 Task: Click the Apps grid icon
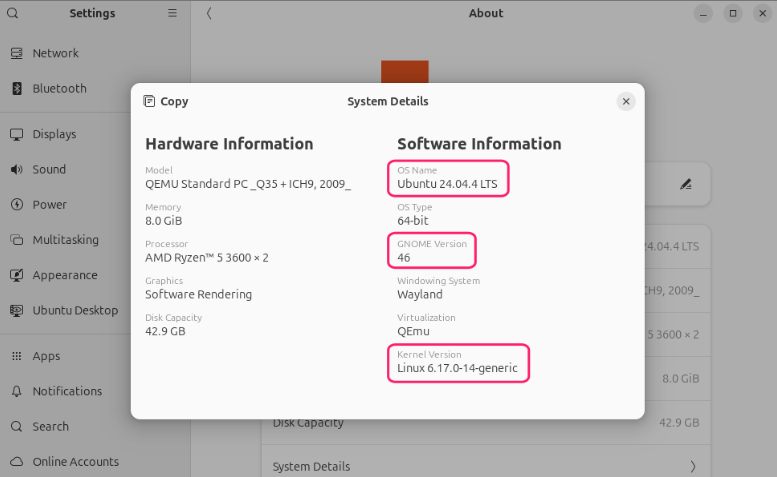[x=16, y=356]
